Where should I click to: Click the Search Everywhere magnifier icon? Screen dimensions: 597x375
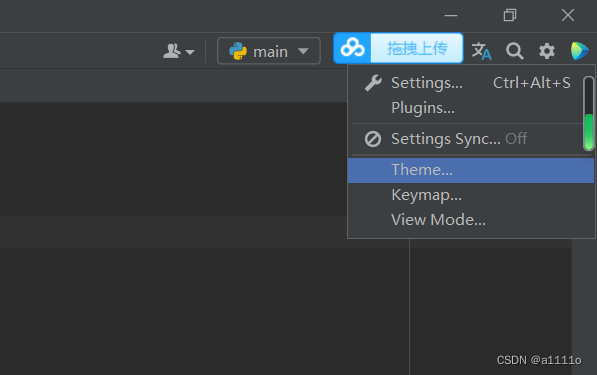tap(514, 51)
